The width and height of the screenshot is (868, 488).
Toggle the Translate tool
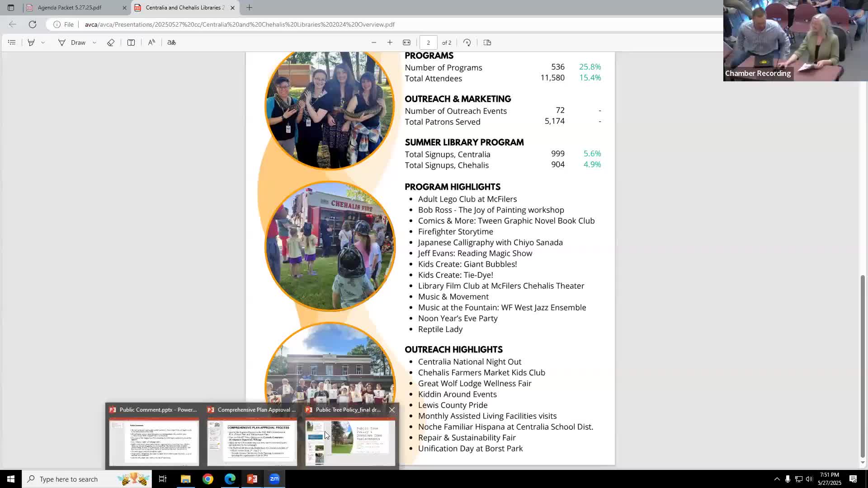click(x=171, y=42)
